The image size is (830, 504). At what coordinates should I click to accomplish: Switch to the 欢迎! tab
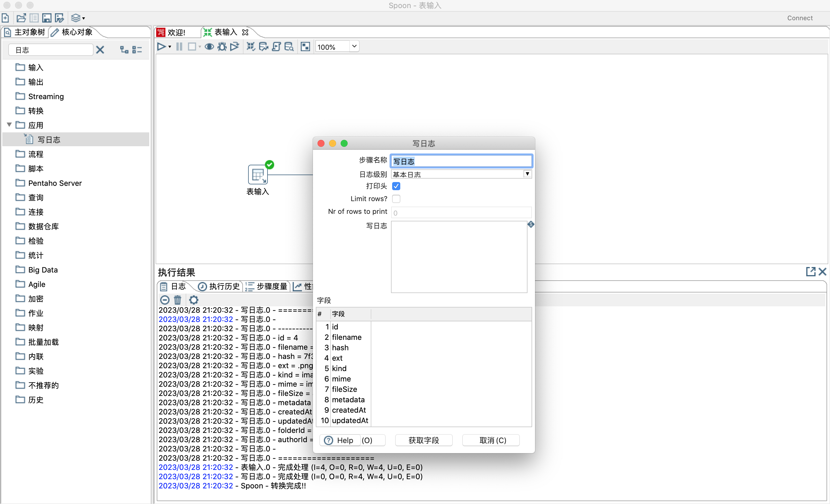pos(176,32)
